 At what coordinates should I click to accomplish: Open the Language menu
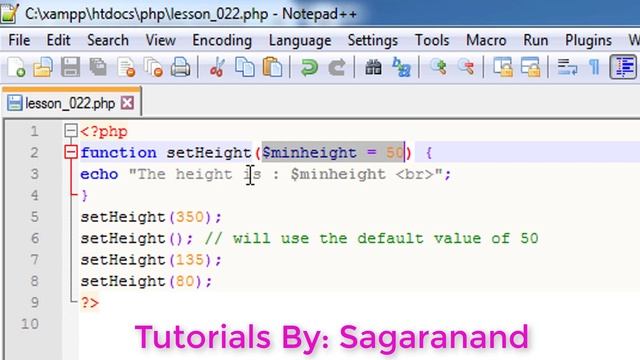300,40
